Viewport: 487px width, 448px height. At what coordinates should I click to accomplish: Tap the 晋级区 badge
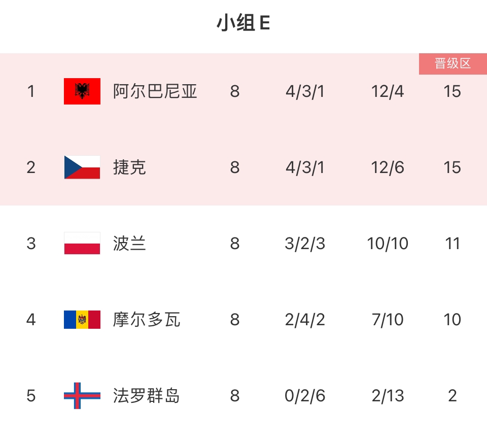click(x=453, y=63)
